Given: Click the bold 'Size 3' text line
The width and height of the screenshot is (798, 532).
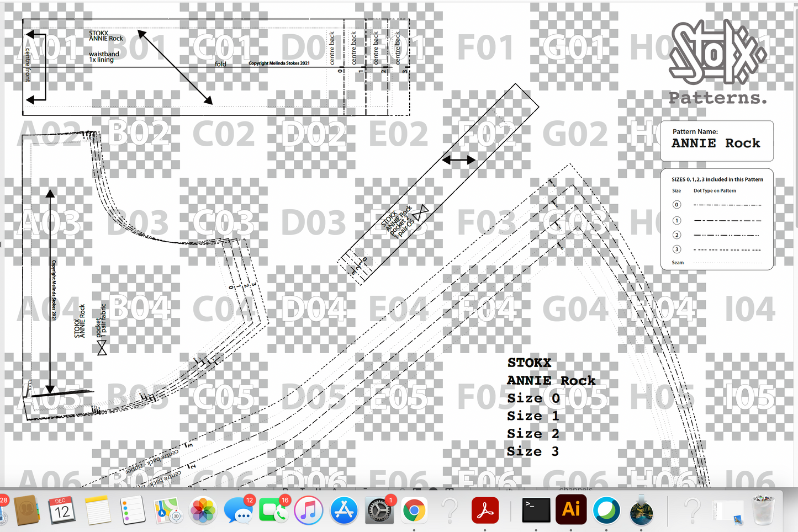Looking at the screenshot, I should [x=533, y=451].
